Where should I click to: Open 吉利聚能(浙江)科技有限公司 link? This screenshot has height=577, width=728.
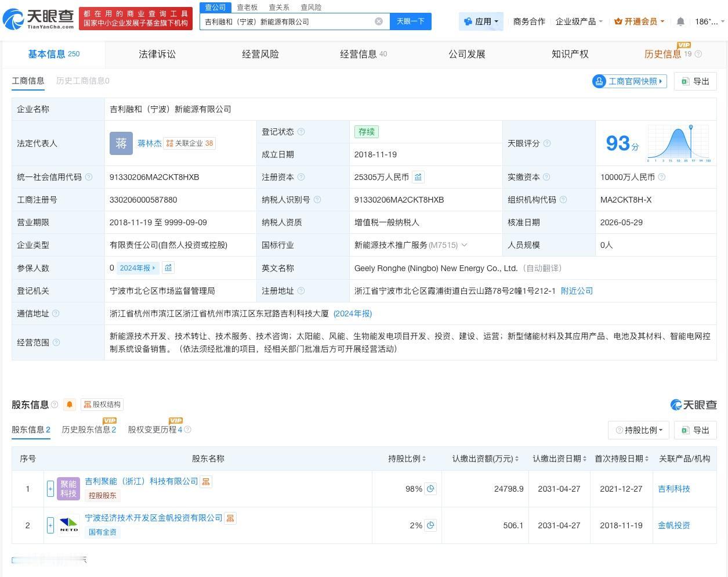point(142,481)
